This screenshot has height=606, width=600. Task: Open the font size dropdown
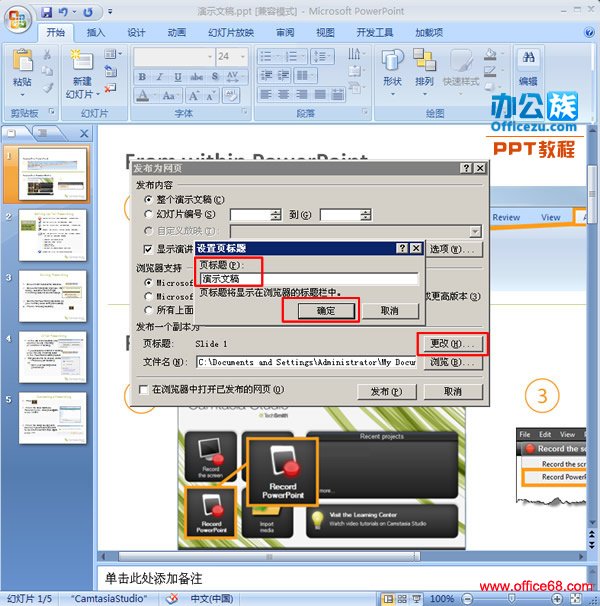pyautogui.click(x=243, y=57)
